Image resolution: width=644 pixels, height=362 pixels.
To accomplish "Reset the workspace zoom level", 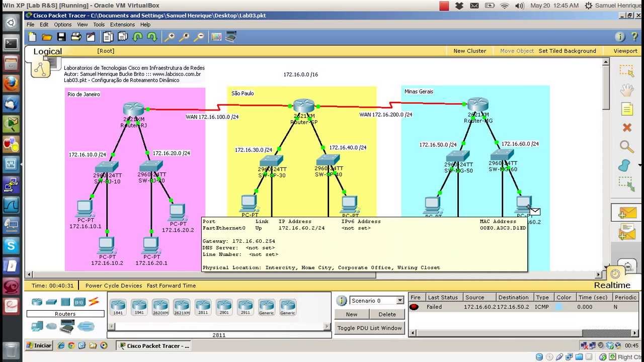I will [185, 37].
